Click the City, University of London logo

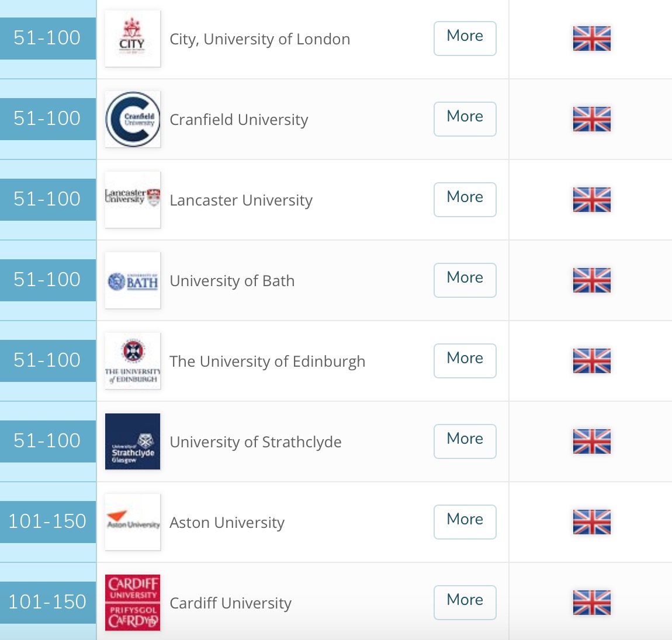pos(133,39)
